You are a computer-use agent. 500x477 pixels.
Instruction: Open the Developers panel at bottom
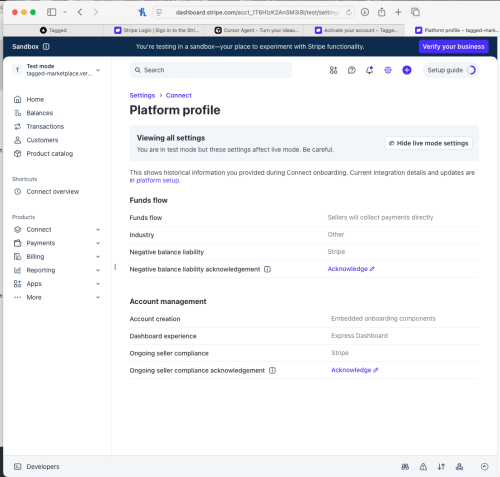(37, 466)
